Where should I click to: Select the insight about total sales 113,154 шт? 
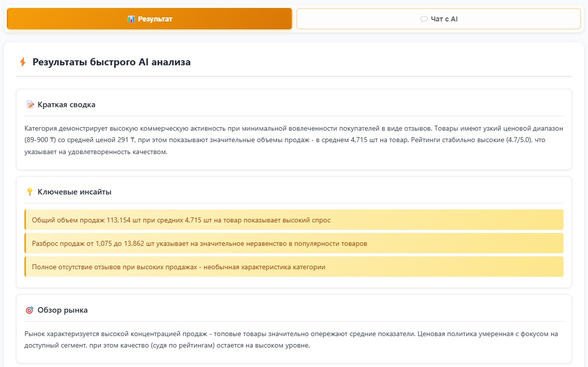(x=181, y=220)
